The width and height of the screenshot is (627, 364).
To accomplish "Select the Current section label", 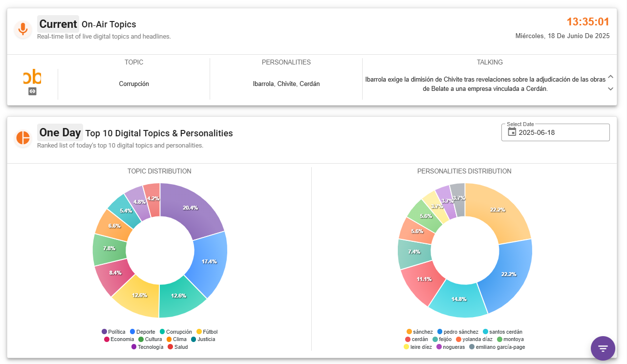I will click(58, 24).
